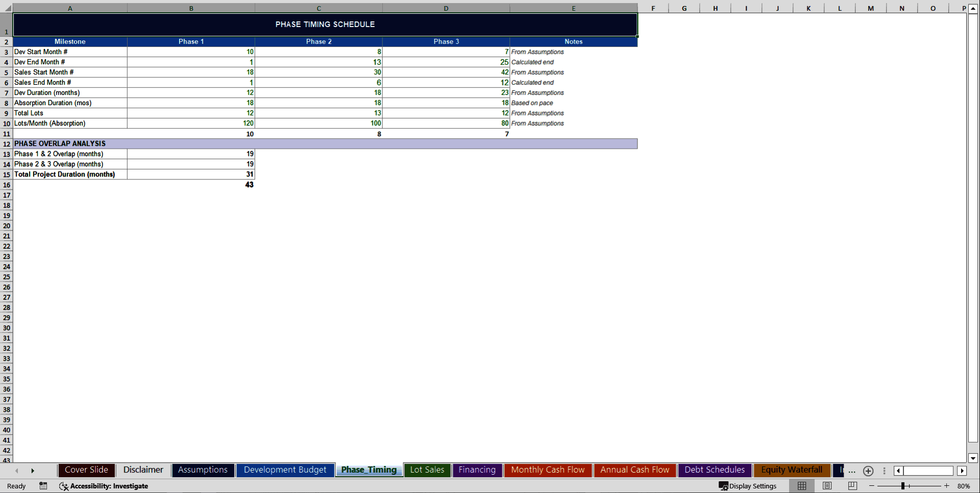Open the Equity Waterfall sheet
The height and width of the screenshot is (493, 980).
791,470
